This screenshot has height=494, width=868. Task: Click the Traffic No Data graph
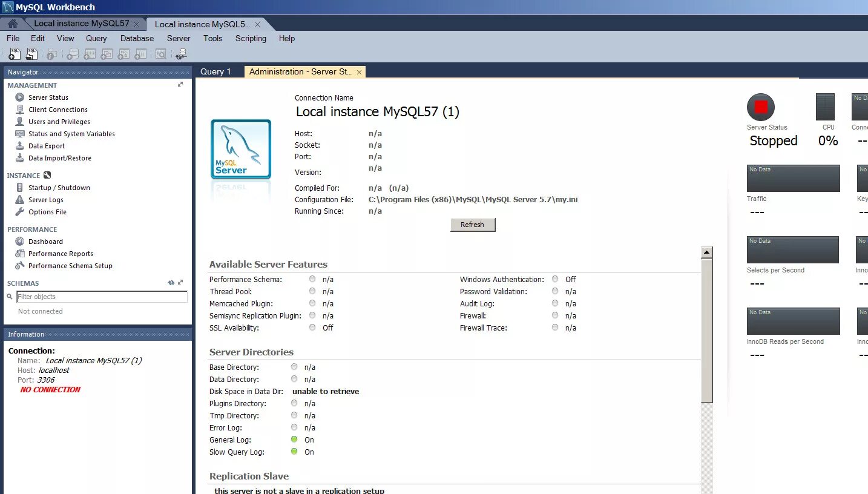(x=794, y=178)
